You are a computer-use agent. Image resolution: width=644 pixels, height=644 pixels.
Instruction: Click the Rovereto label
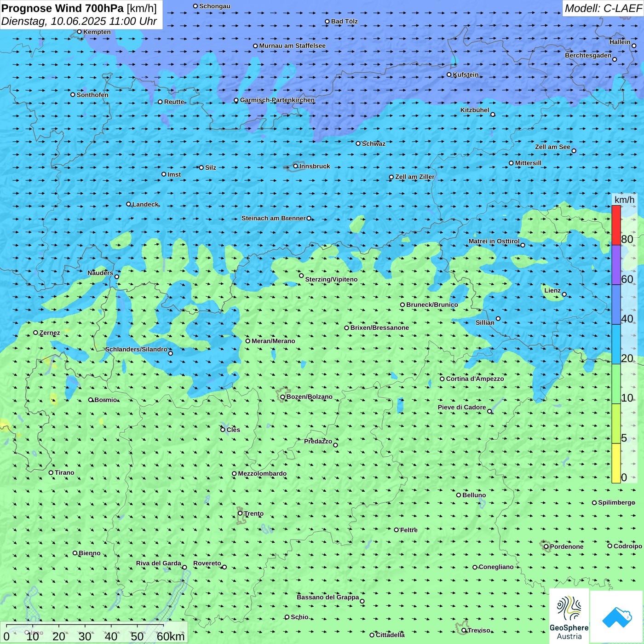pos(207,563)
